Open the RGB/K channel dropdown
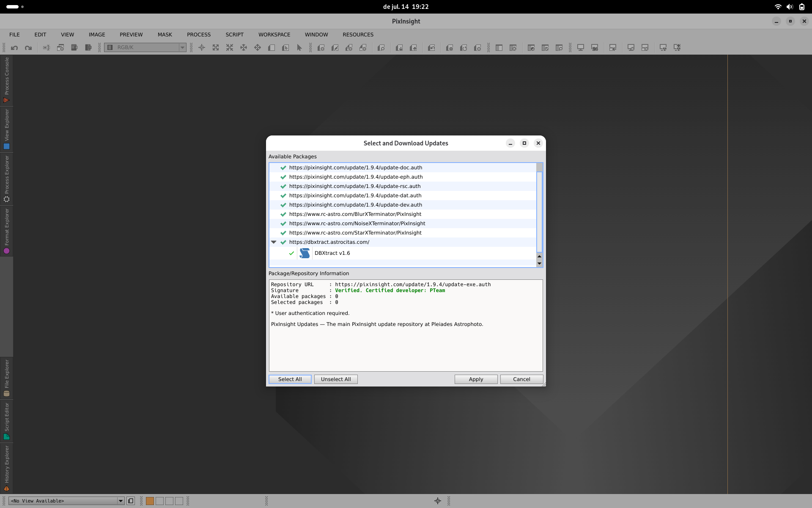The width and height of the screenshot is (812, 508). point(182,47)
